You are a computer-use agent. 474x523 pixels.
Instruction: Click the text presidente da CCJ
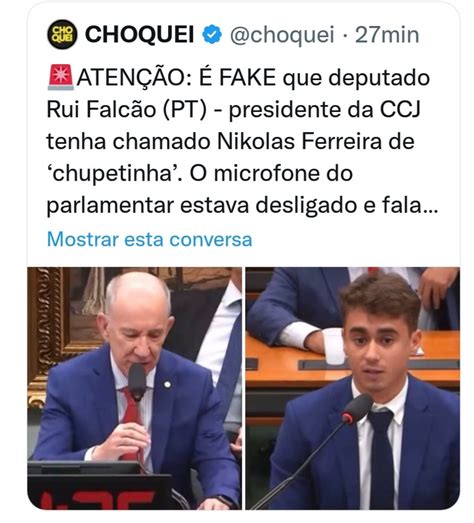point(325,110)
